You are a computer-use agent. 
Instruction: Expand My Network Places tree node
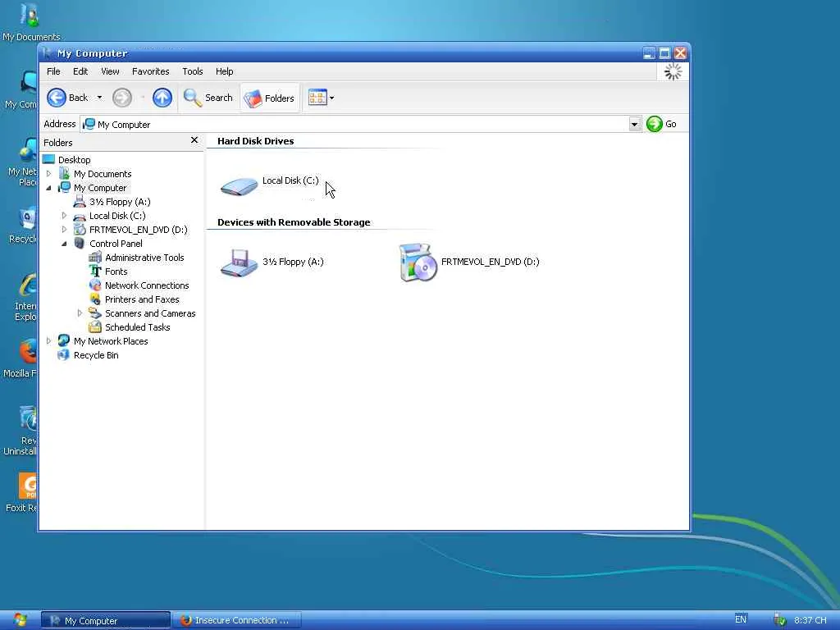(48, 340)
